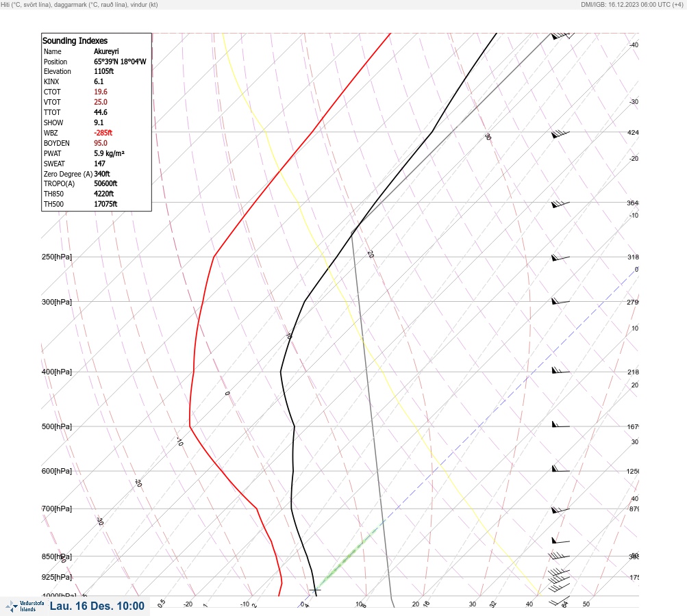
Task: Click the '-40' temperature label at top right
Action: coord(634,45)
